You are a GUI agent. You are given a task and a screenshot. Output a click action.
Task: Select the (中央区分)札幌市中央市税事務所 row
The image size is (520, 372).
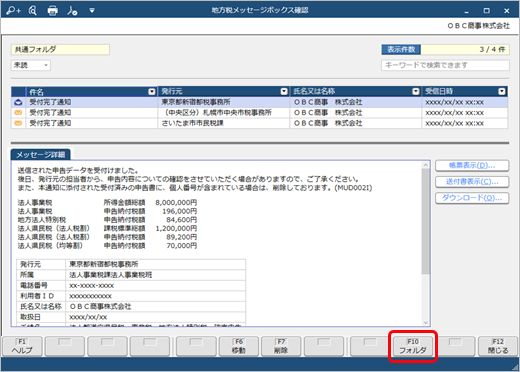pyautogui.click(x=260, y=113)
